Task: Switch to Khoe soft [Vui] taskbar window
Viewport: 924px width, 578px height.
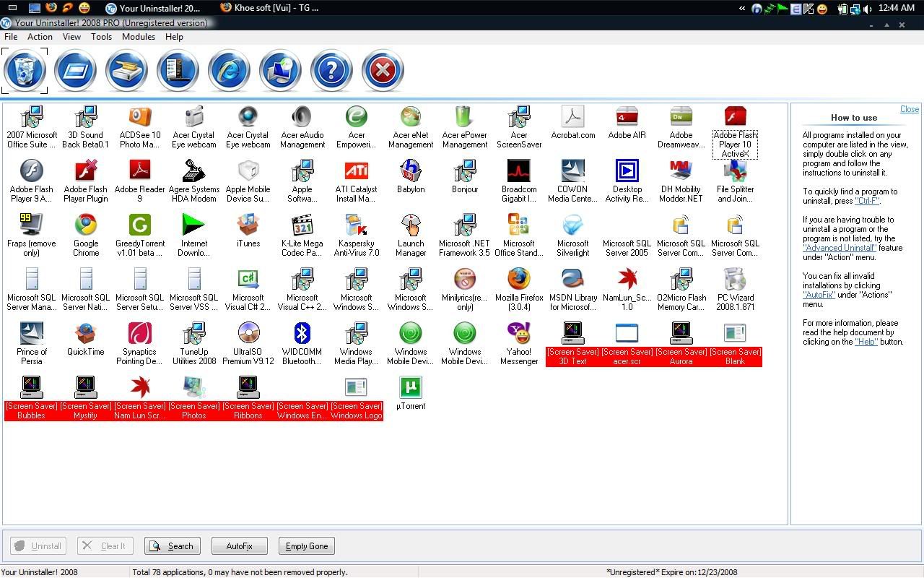Action: click(x=270, y=8)
